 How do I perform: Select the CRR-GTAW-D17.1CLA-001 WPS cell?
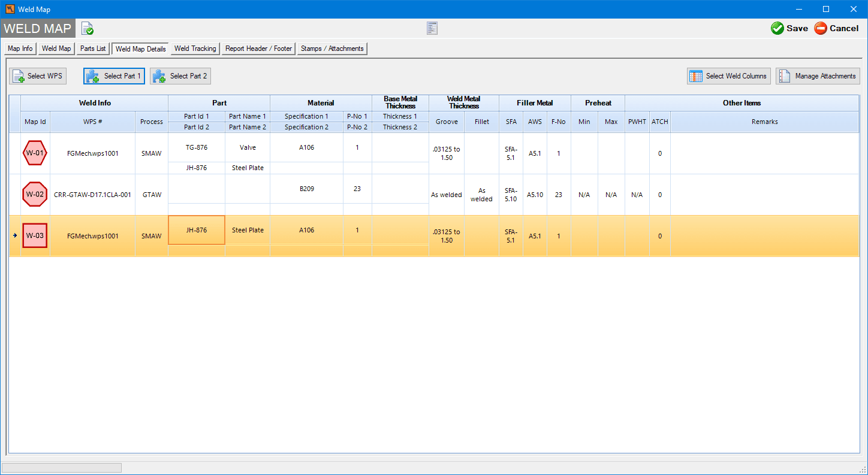(x=92, y=195)
